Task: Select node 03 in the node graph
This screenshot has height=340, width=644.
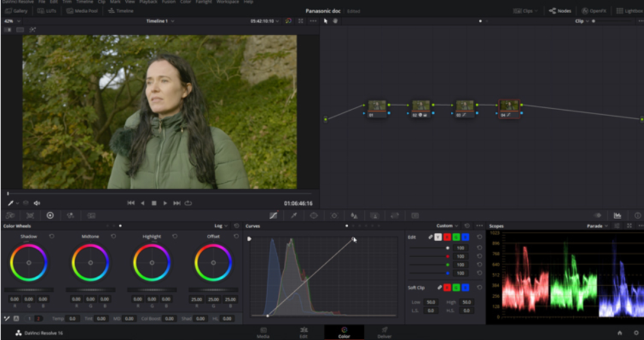Action: [465, 107]
